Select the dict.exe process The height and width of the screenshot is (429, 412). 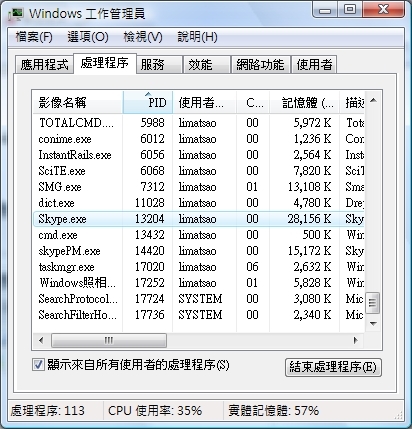[x=199, y=203]
